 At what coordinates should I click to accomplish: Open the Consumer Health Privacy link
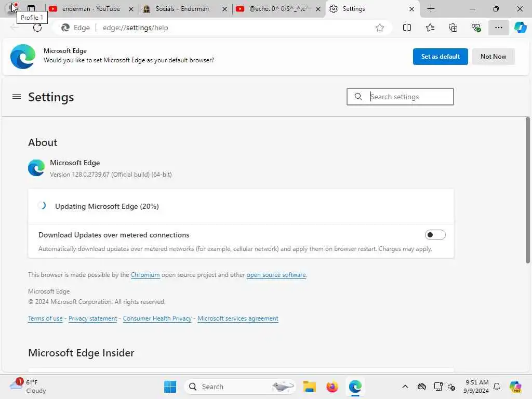pyautogui.click(x=157, y=318)
